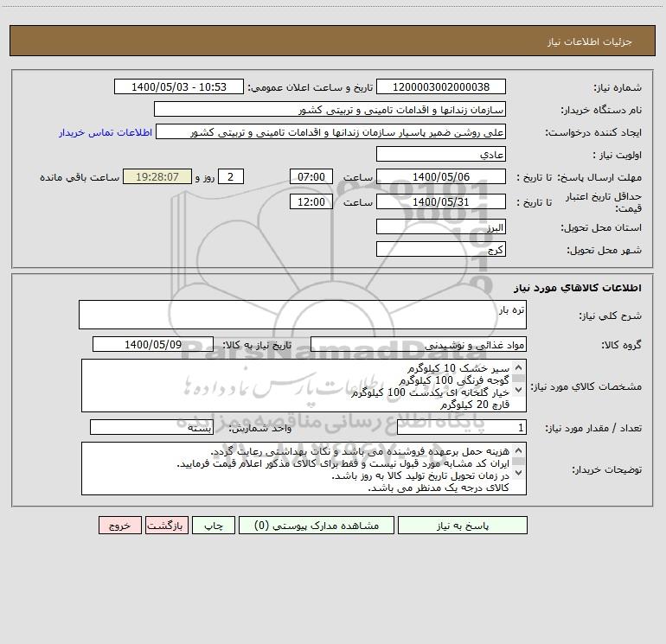Open اطلاعات تماس خریدار link
This screenshot has width=666, height=644.
point(106,132)
